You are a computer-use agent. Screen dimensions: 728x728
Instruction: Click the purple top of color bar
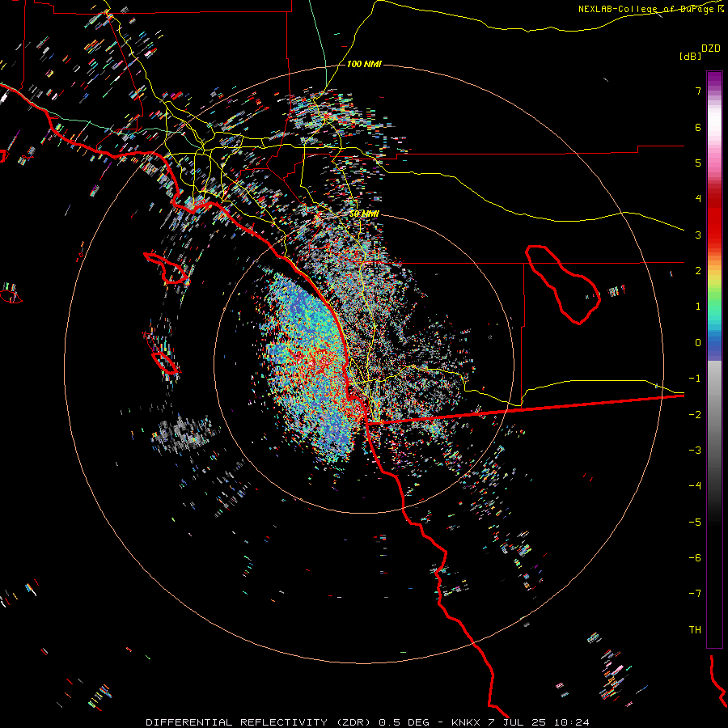tap(714, 80)
